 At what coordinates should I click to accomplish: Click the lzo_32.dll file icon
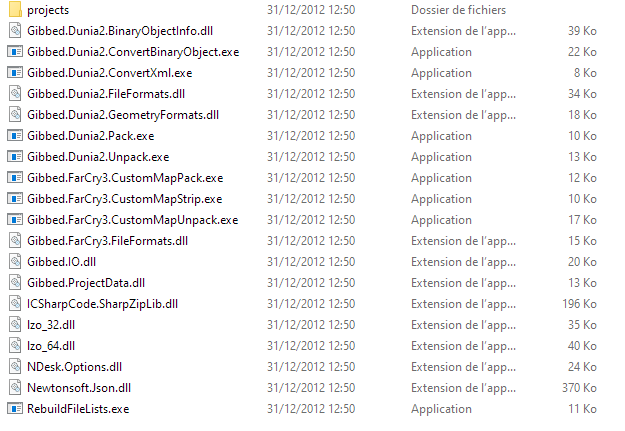click(x=15, y=325)
